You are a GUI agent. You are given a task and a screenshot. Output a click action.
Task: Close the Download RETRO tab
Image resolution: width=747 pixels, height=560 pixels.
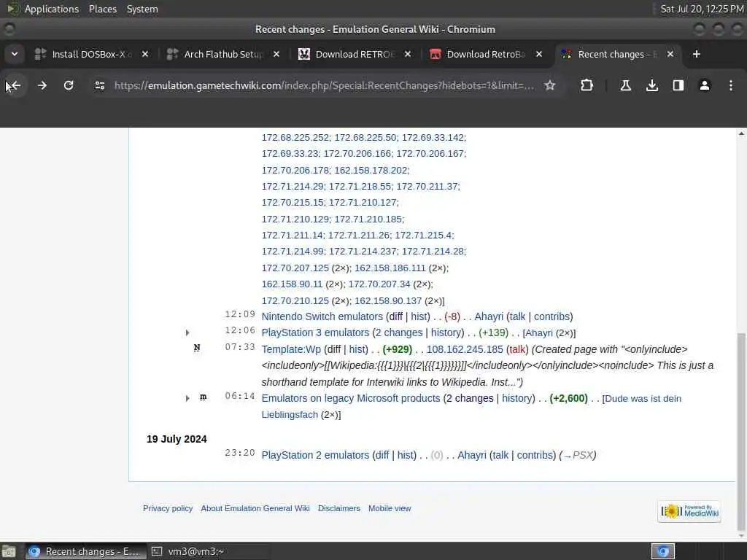(408, 54)
